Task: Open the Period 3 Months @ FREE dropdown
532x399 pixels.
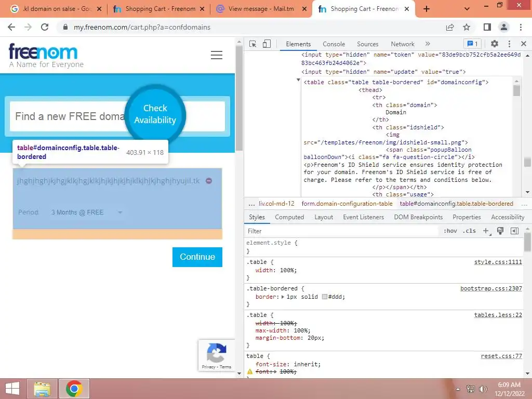Action: click(86, 212)
